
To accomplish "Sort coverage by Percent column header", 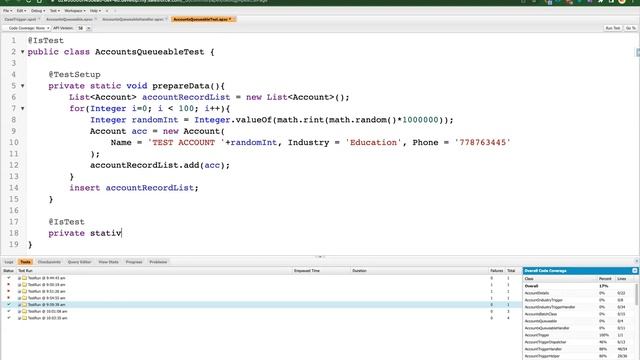I will tap(607, 278).
